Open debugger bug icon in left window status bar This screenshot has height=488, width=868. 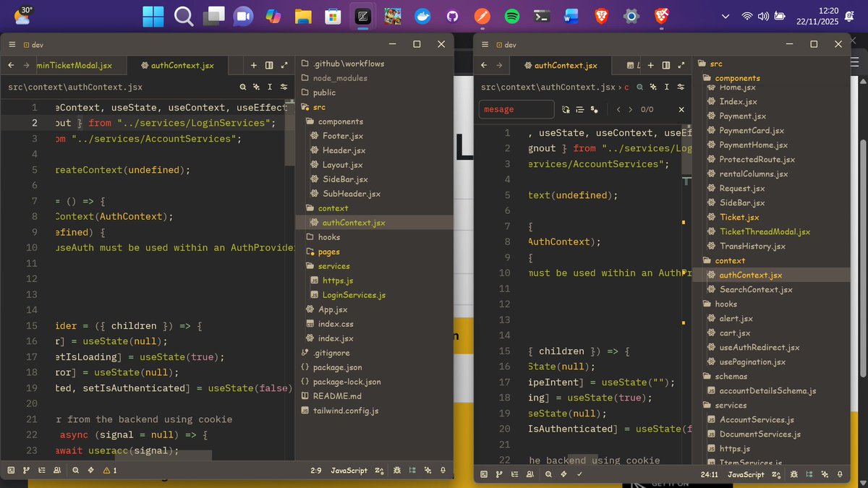pos(397,471)
